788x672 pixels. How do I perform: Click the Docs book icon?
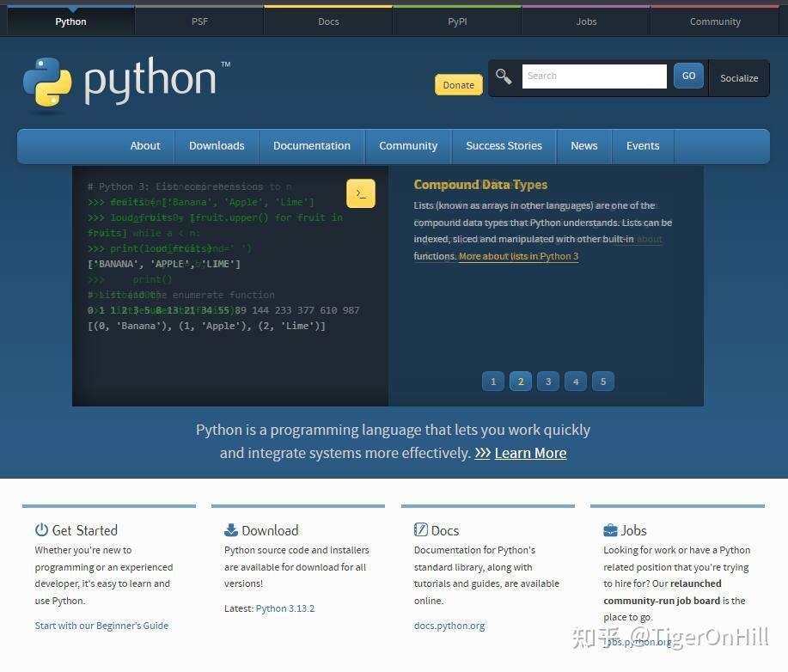tap(419, 529)
